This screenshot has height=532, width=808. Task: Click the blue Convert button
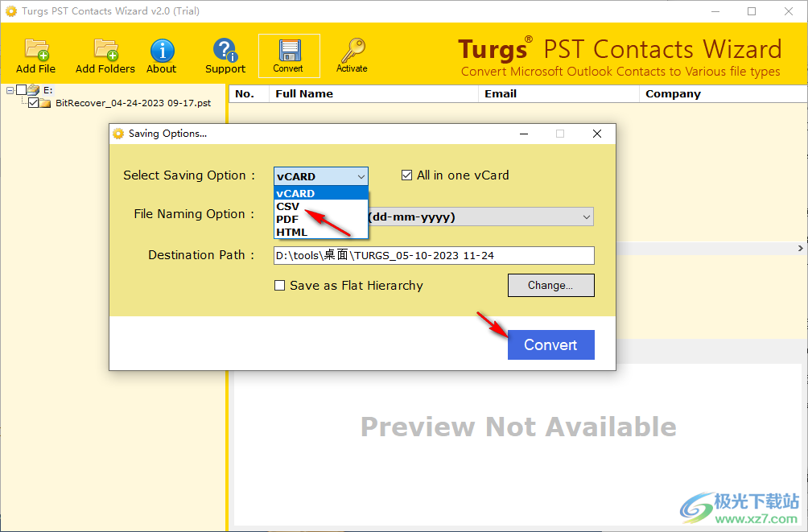pyautogui.click(x=550, y=344)
